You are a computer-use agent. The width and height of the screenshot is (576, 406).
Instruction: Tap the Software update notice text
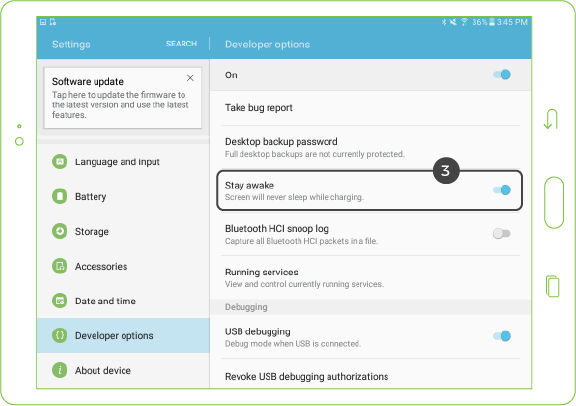click(120, 105)
